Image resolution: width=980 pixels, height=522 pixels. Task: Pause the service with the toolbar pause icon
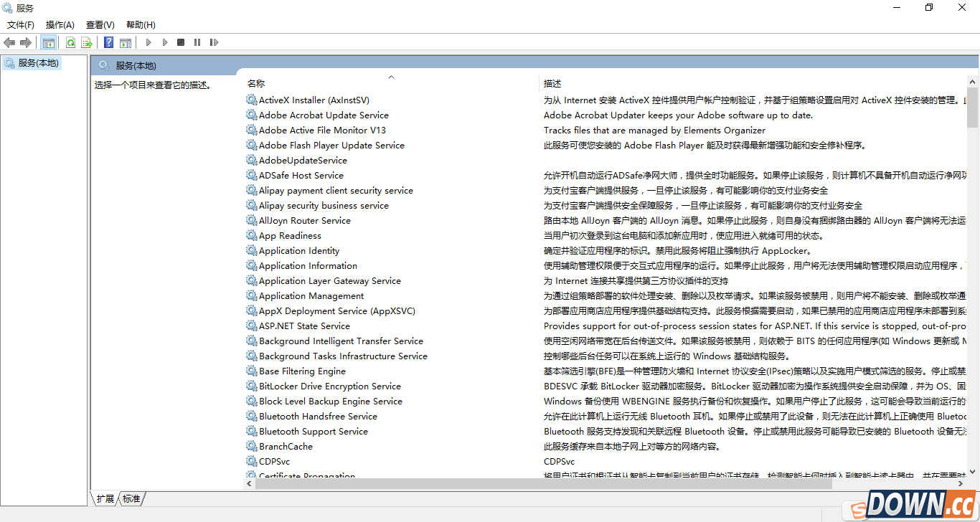[197, 42]
